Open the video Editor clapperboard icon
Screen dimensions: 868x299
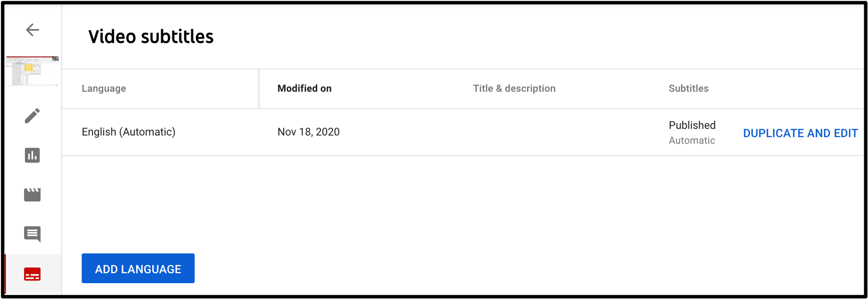coord(32,194)
